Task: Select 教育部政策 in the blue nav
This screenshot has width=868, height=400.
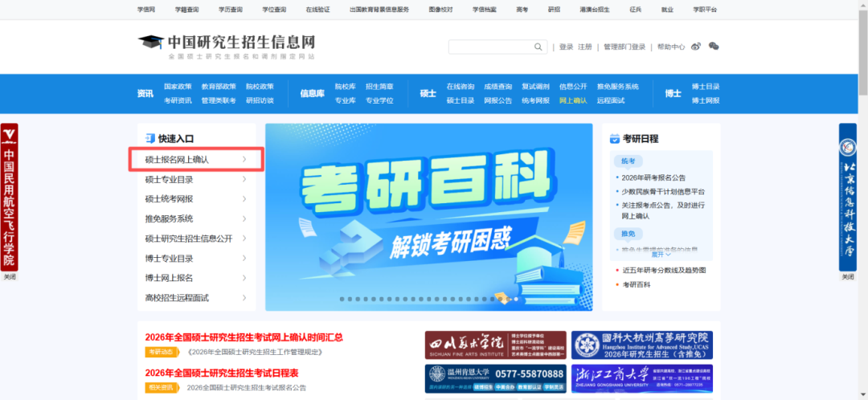Action: (x=219, y=87)
